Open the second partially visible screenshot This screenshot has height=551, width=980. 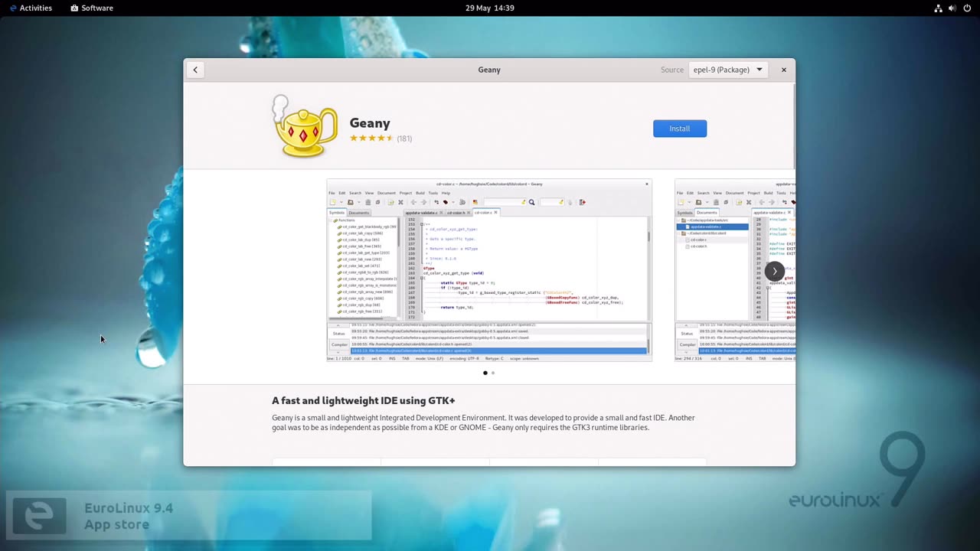pos(735,270)
